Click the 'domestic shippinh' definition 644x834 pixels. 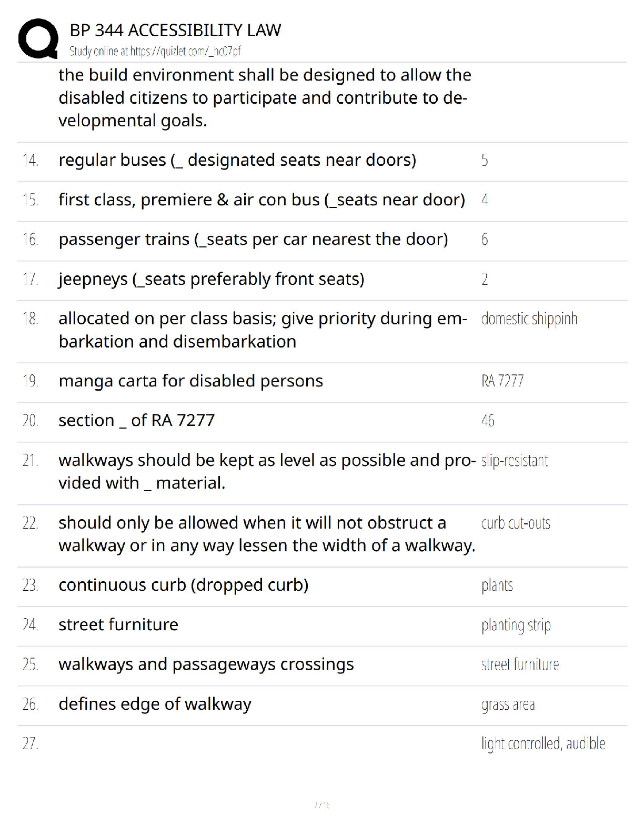pyautogui.click(x=529, y=319)
